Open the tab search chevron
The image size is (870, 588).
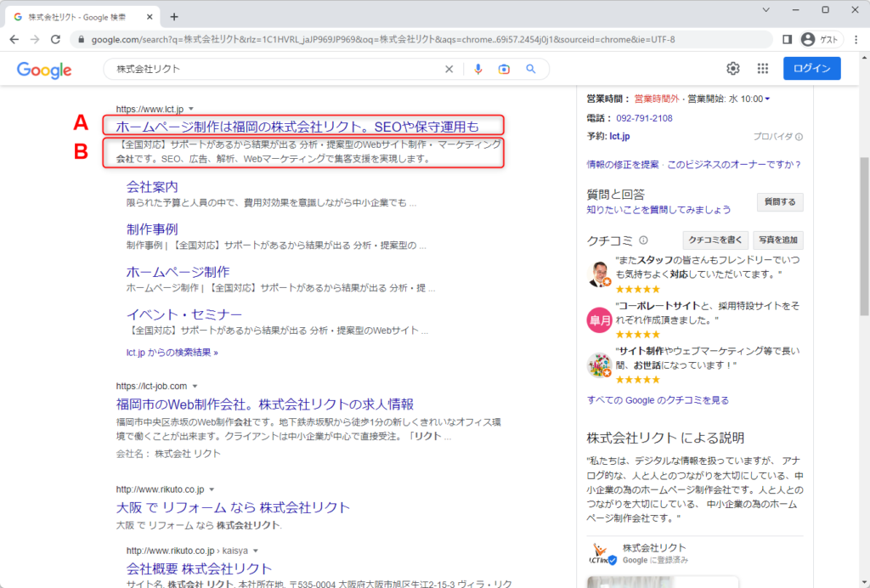pos(765,10)
